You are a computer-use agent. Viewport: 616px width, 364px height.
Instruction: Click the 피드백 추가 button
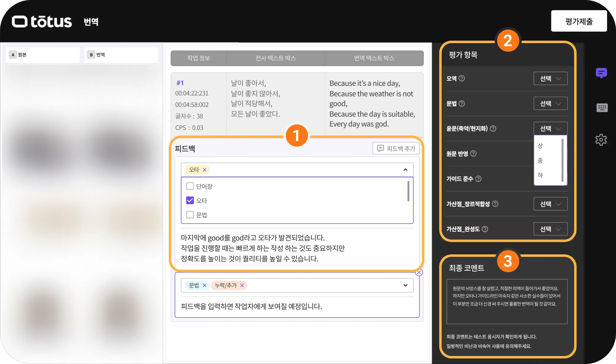(396, 148)
